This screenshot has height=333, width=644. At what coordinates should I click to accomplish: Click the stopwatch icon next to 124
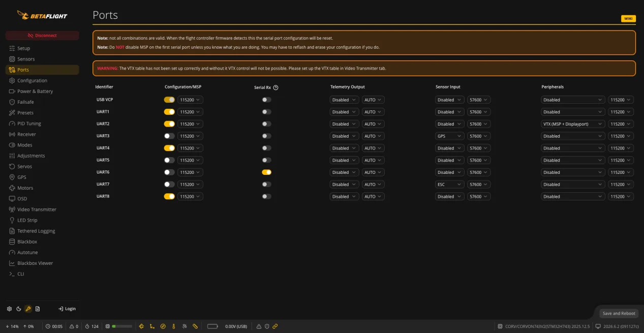87,326
